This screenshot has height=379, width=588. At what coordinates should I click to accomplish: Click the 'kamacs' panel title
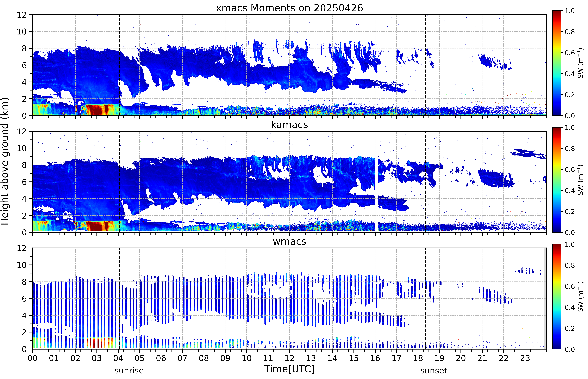coord(289,125)
